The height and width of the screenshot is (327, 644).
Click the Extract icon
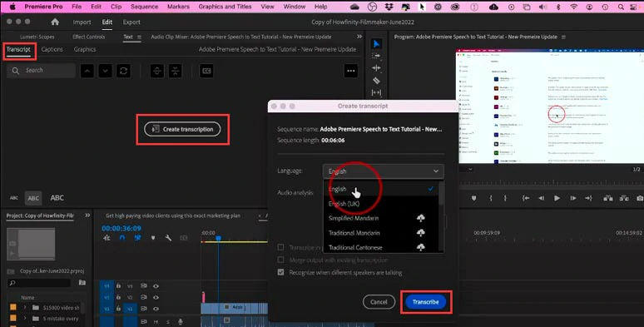624,198
